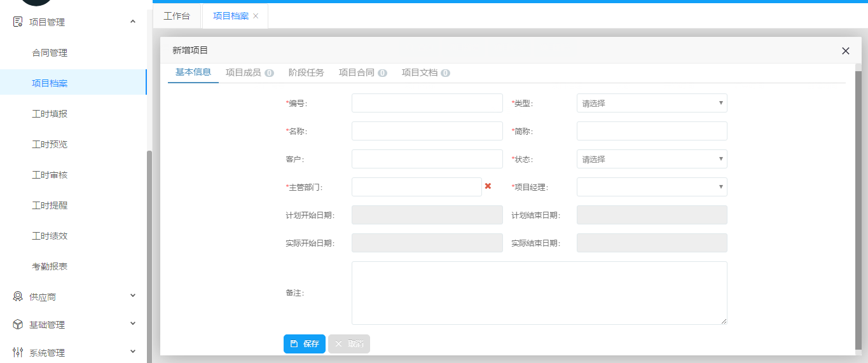
Task: Expand the 供应商 menu chevron
Action: tap(133, 296)
